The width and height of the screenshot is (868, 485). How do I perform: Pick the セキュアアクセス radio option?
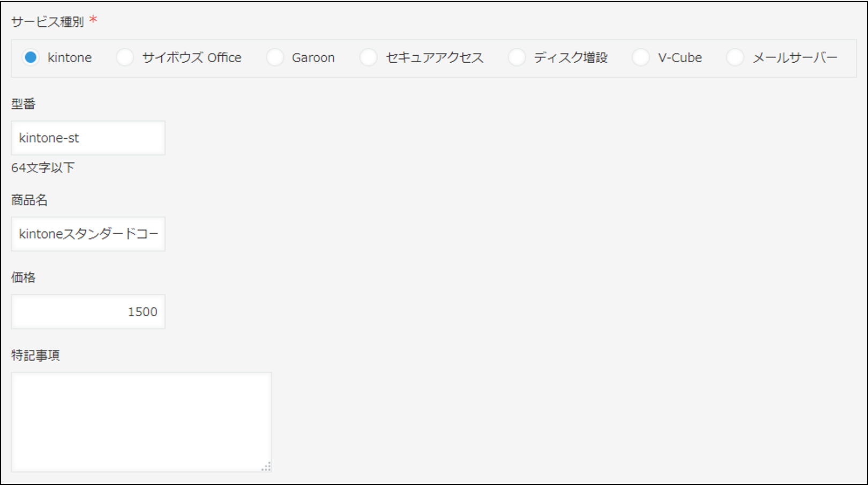pyautogui.click(x=369, y=57)
